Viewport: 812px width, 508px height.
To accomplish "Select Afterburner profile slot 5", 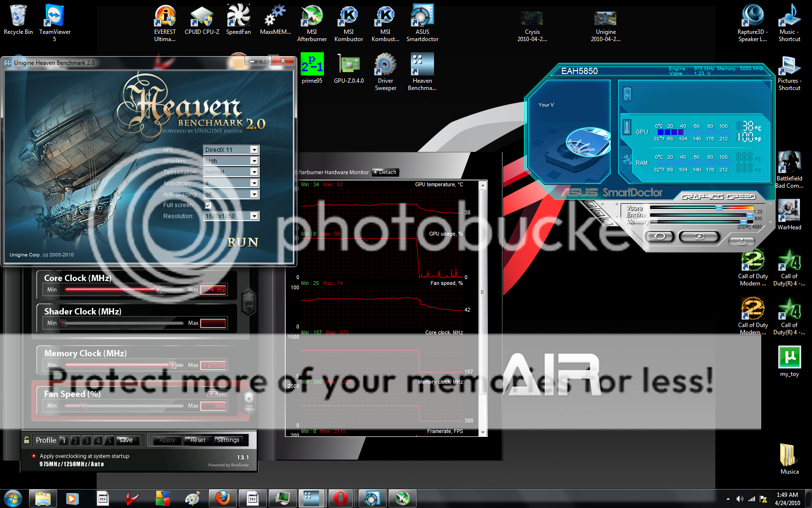I will 109,440.
